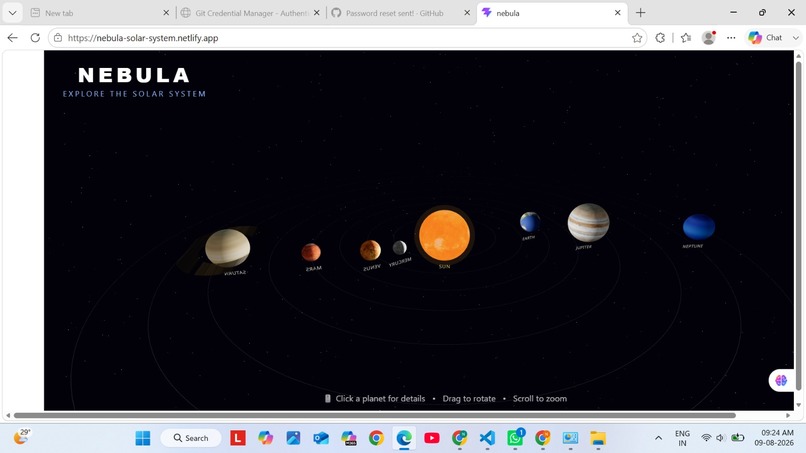Open the Windows Start menu

[x=142, y=438]
